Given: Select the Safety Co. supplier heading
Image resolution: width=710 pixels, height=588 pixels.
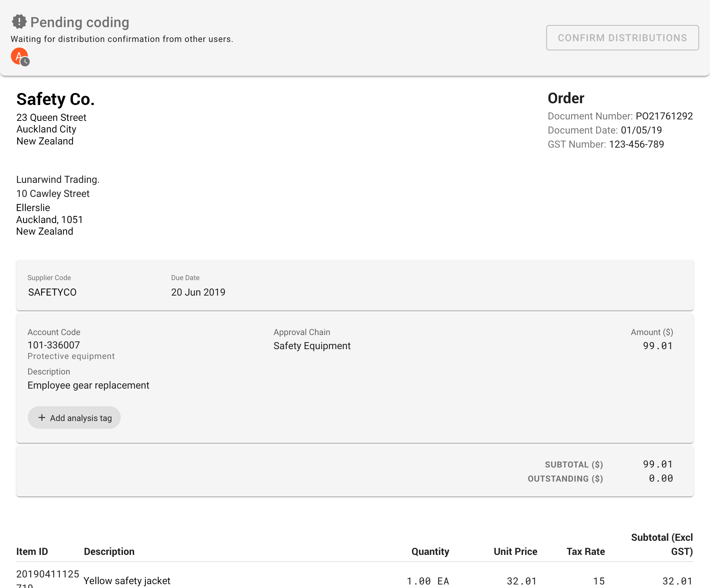Looking at the screenshot, I should click(56, 99).
